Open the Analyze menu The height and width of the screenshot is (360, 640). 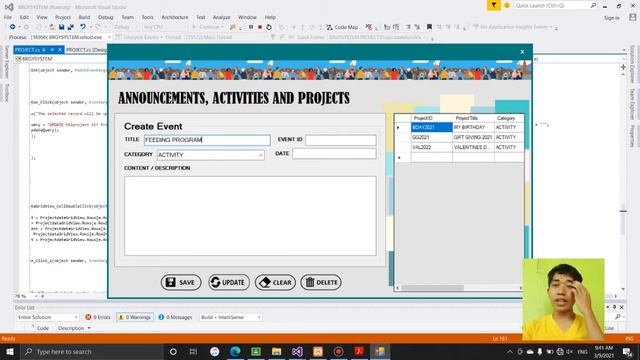pyautogui.click(x=221, y=17)
